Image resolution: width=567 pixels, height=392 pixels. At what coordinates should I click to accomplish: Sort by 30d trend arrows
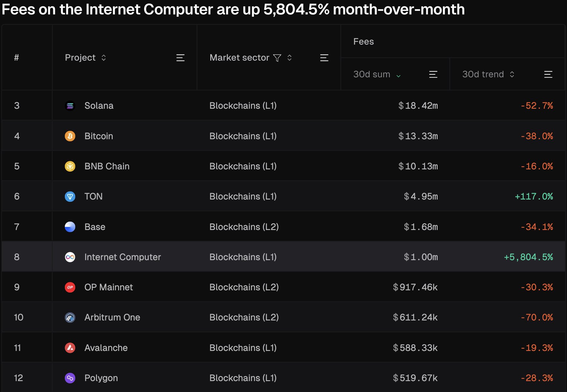pyautogui.click(x=512, y=74)
